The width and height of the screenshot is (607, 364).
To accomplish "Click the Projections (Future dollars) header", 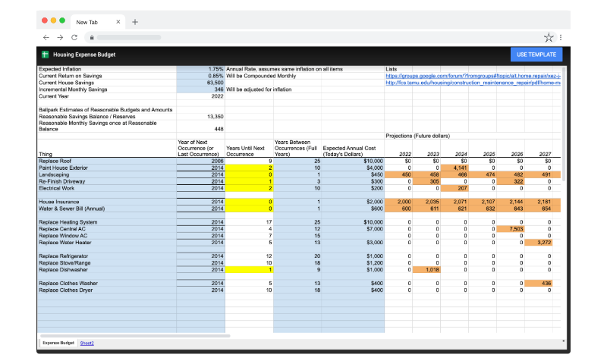I will pos(418,136).
